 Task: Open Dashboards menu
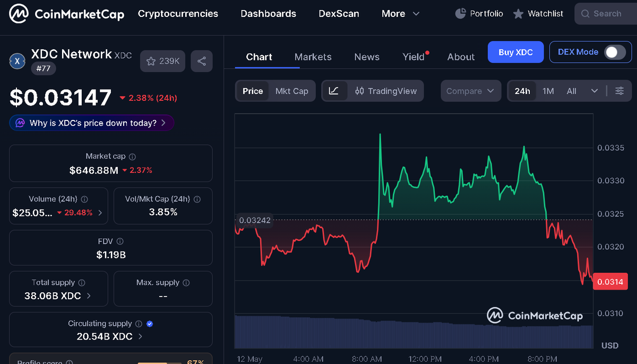pos(269,14)
